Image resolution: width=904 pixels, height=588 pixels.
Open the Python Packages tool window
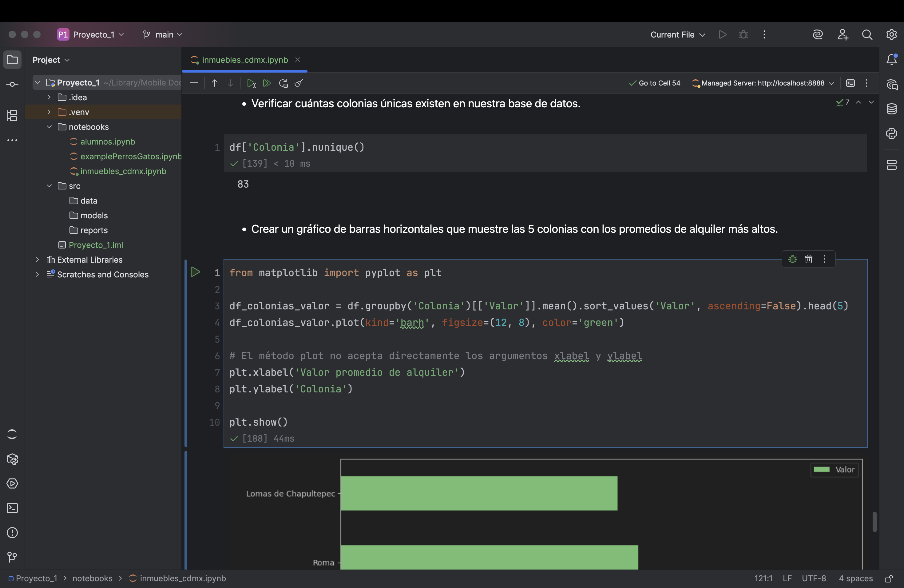pos(12,459)
